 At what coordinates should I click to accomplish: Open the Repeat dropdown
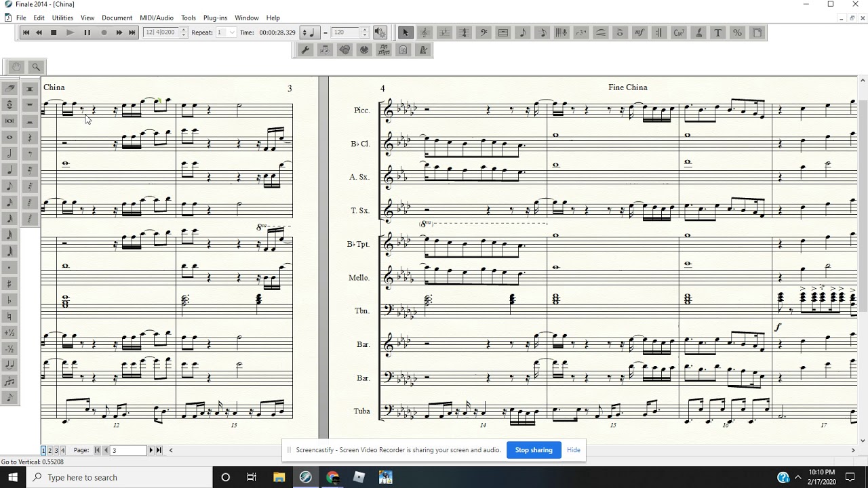(232, 32)
